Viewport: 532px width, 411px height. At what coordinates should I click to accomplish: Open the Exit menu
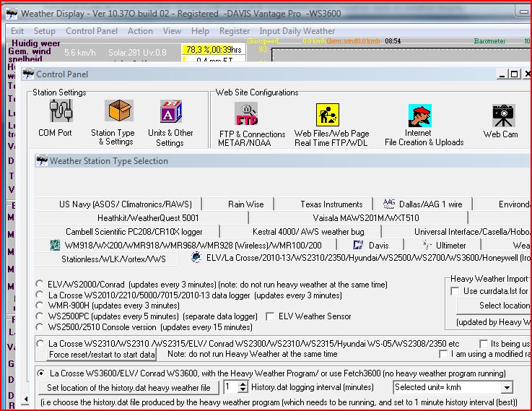tap(17, 31)
